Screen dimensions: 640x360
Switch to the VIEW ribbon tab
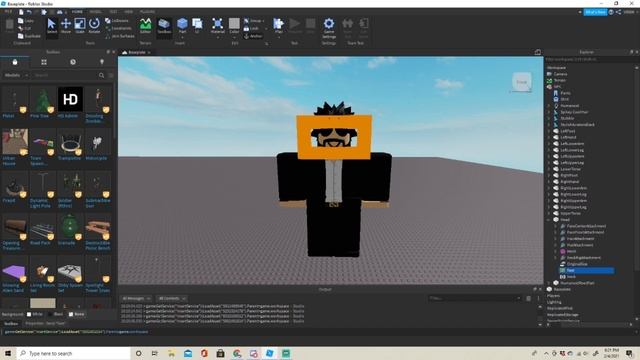129,12
